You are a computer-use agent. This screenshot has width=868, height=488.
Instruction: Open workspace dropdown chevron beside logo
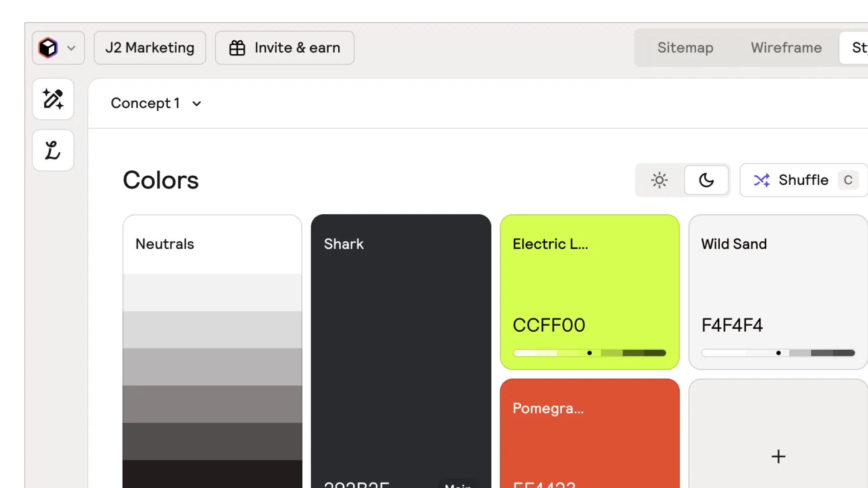click(71, 48)
